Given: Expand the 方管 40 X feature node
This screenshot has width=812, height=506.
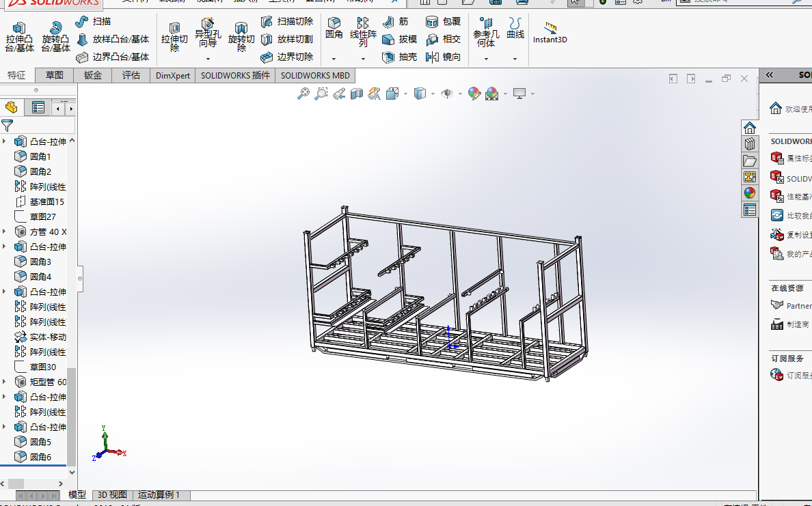Looking at the screenshot, I should coord(5,231).
